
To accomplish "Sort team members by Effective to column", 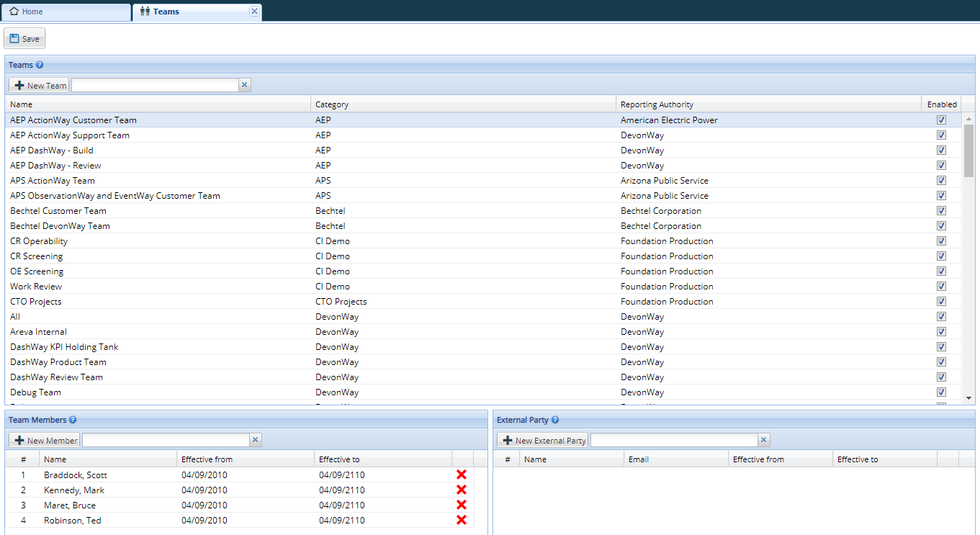I will click(383, 459).
